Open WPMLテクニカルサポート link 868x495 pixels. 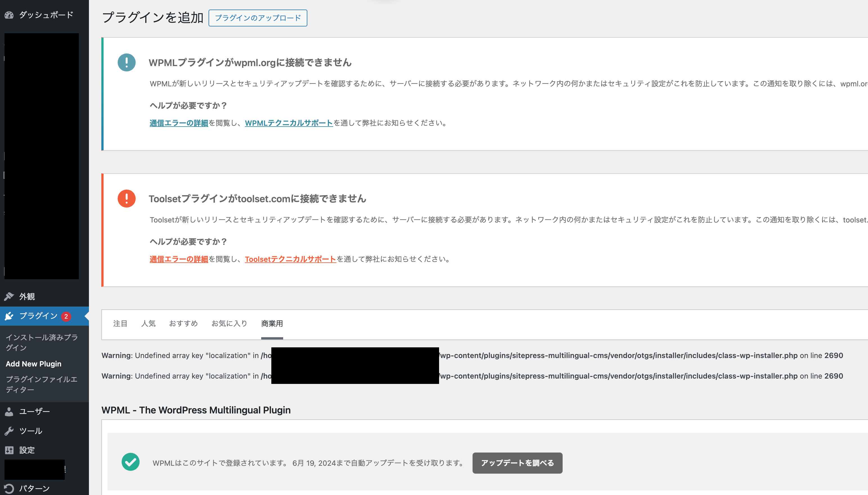(289, 123)
